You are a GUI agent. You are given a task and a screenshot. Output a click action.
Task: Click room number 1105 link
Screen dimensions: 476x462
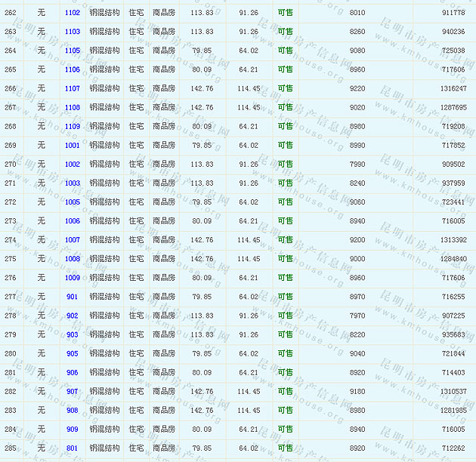point(73,51)
